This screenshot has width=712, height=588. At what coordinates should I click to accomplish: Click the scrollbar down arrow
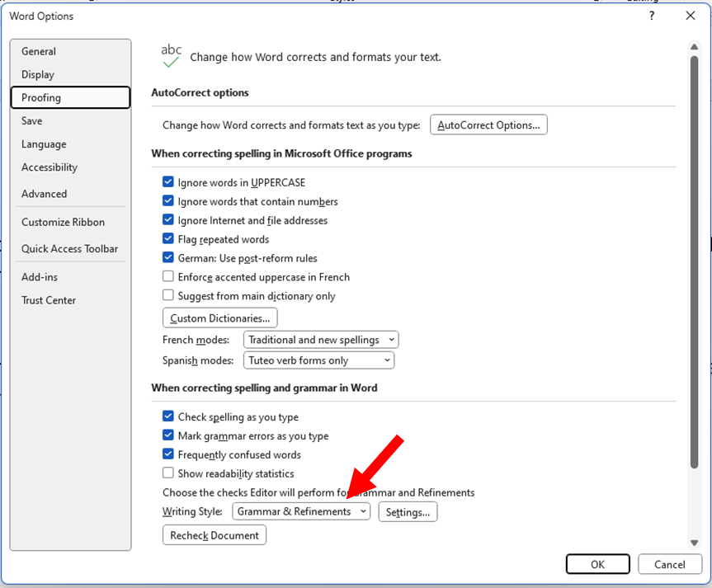694,542
